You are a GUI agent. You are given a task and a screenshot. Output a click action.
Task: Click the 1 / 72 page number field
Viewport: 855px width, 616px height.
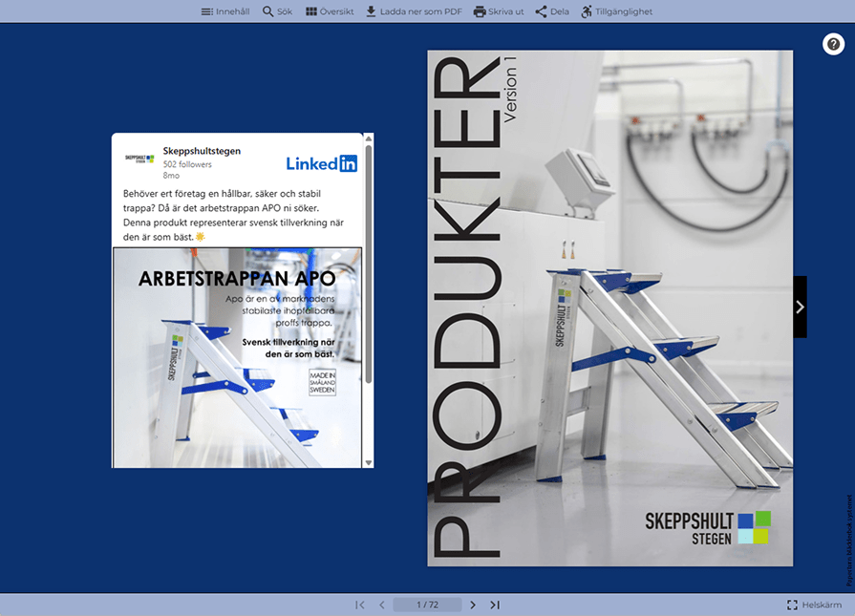[428, 605]
